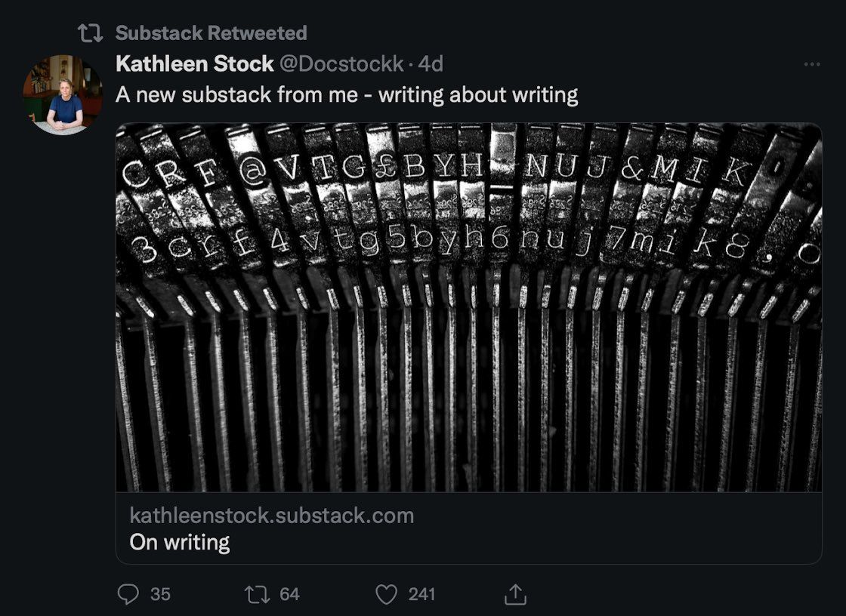The height and width of the screenshot is (616, 846).
Task: Click the phrase 'writing about writing'
Action: tap(478, 95)
